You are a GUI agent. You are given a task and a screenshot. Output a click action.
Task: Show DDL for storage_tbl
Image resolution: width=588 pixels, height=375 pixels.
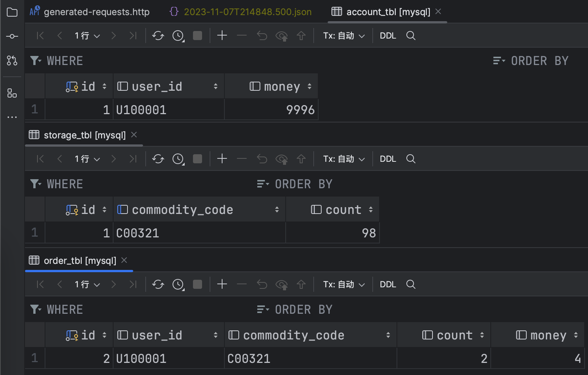pyautogui.click(x=388, y=159)
